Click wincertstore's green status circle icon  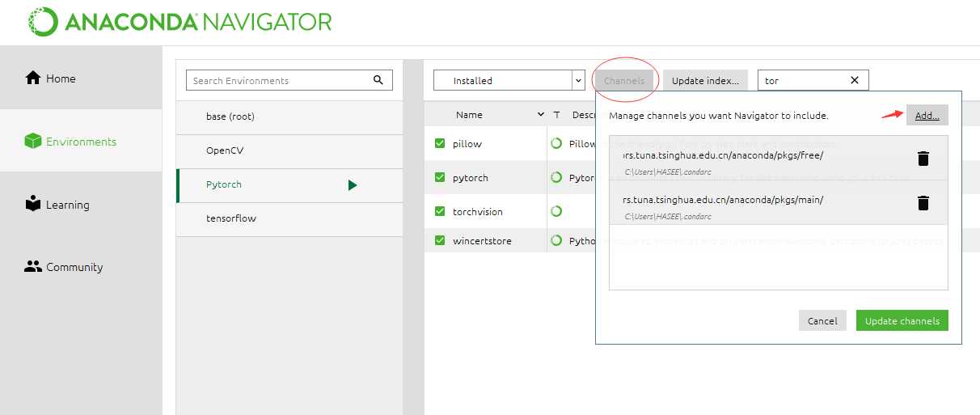coord(556,240)
